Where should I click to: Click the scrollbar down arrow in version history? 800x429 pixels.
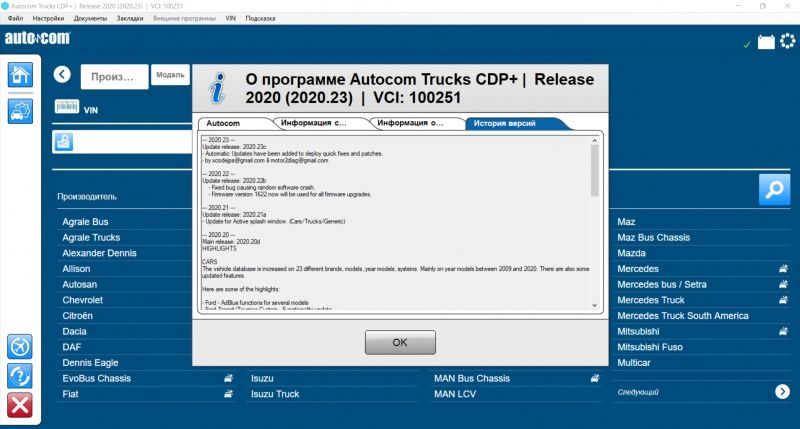594,306
